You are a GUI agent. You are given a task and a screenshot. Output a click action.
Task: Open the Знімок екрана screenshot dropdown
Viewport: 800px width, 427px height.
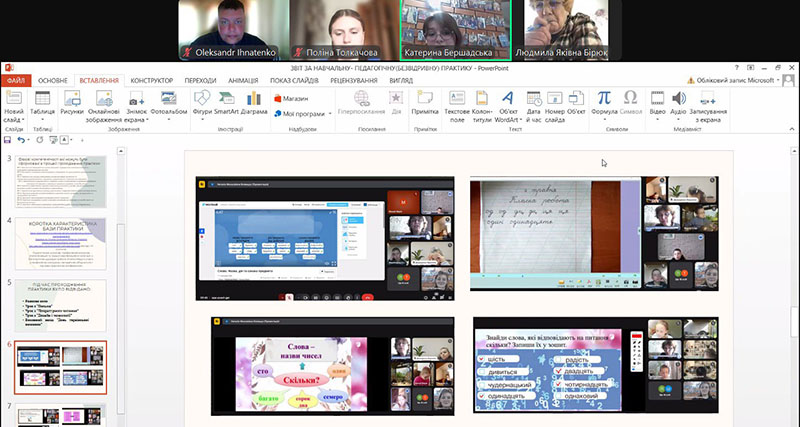click(x=147, y=120)
